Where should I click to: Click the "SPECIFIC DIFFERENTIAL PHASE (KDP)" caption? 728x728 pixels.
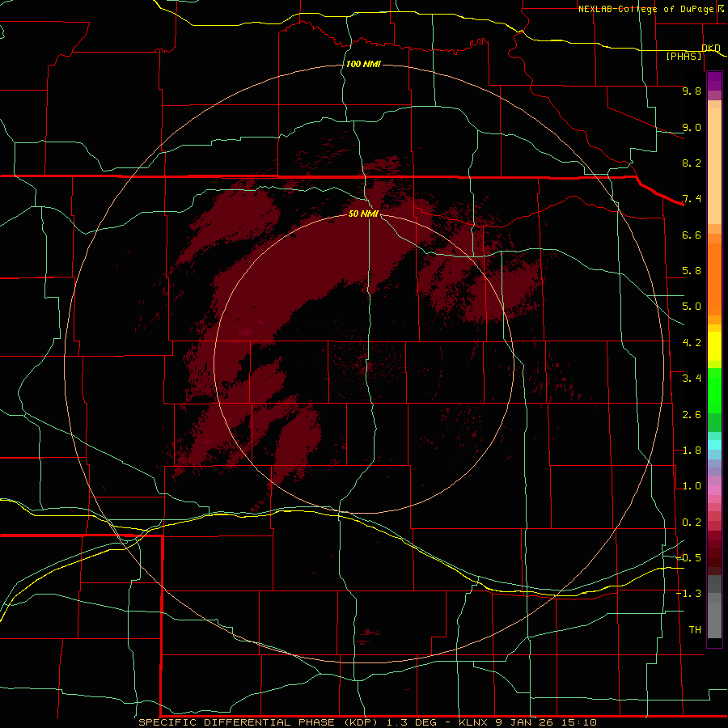[258, 722]
